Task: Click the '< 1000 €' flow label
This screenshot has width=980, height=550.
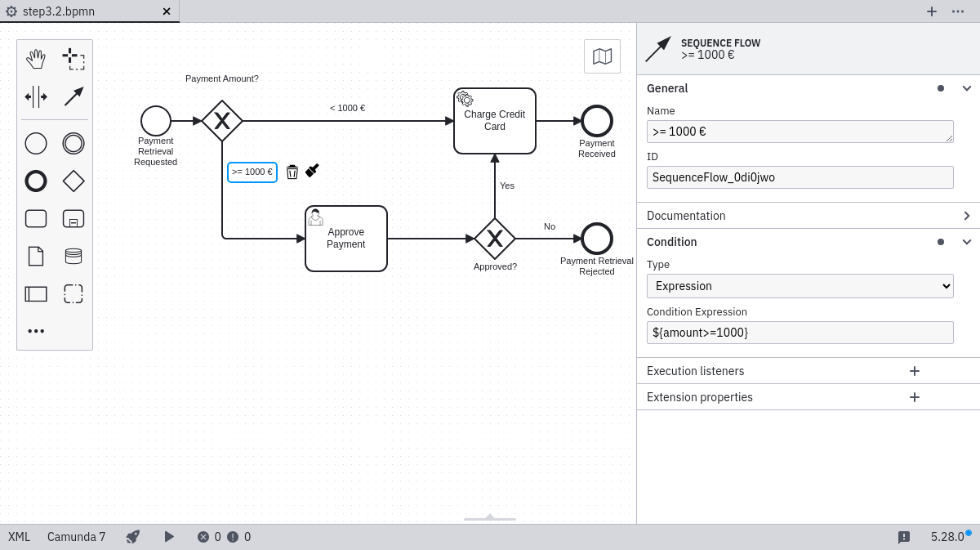Action: point(347,108)
